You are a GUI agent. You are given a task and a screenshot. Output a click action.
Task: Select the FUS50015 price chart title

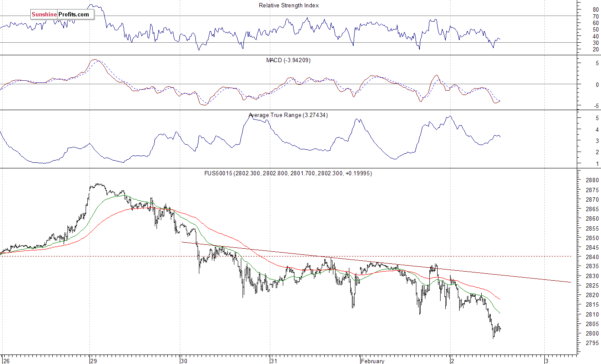288,173
